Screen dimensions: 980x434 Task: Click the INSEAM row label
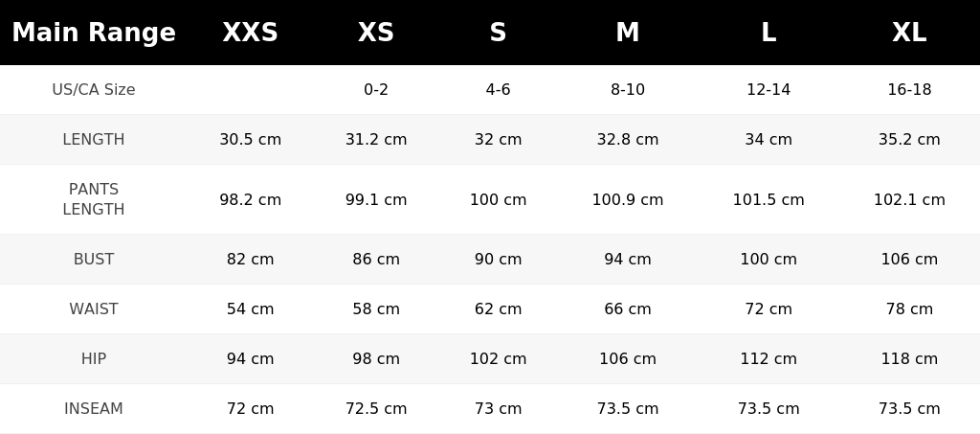[x=94, y=408]
